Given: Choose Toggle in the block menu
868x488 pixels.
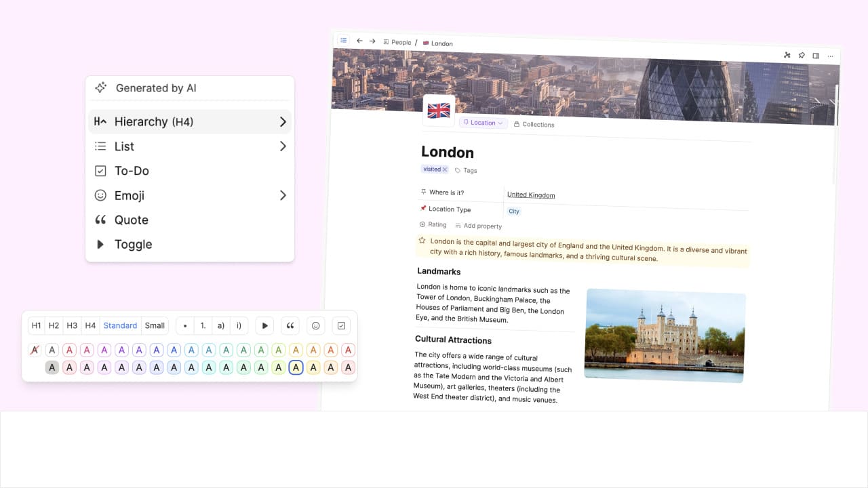Looking at the screenshot, I should (x=133, y=244).
